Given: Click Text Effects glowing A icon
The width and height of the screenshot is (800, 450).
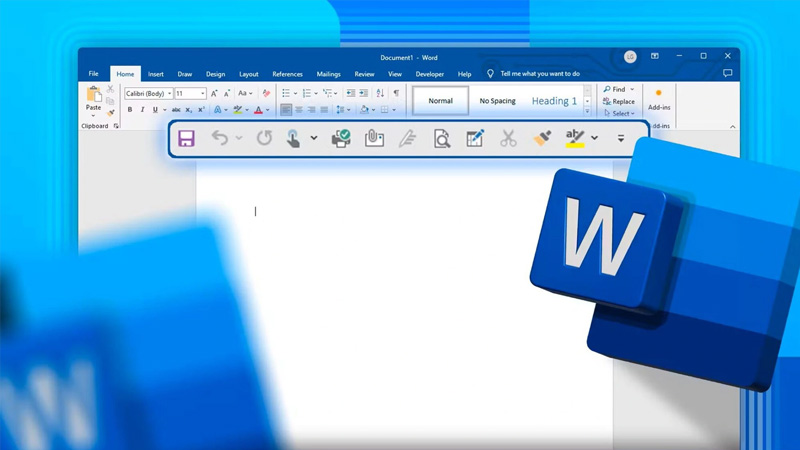Looking at the screenshot, I should tap(218, 110).
